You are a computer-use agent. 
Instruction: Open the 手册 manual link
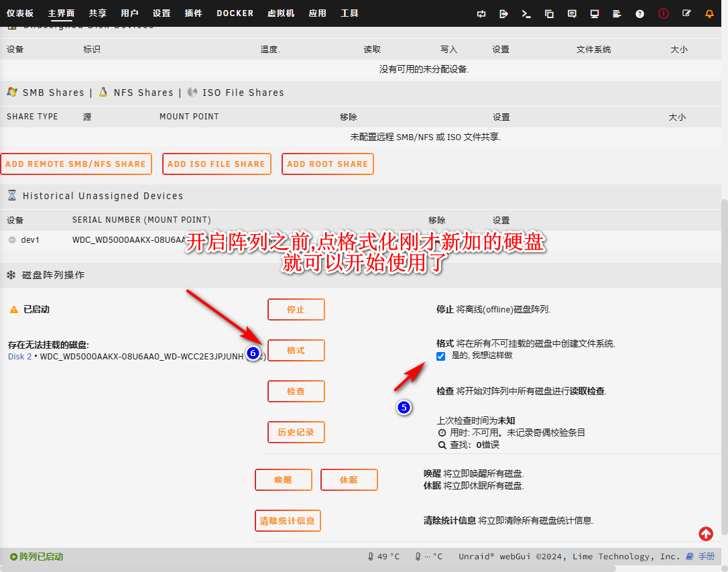(x=705, y=557)
